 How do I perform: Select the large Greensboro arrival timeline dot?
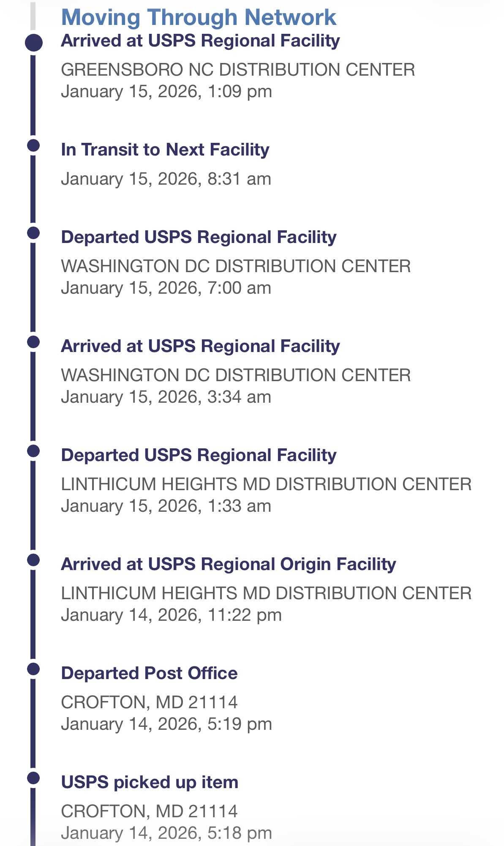coord(34,43)
